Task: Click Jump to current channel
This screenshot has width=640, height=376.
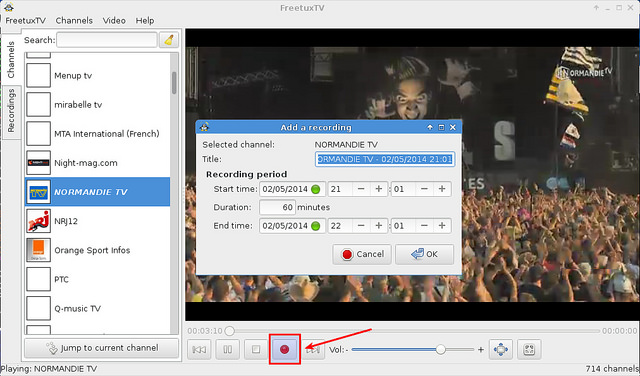Action: pos(102,348)
